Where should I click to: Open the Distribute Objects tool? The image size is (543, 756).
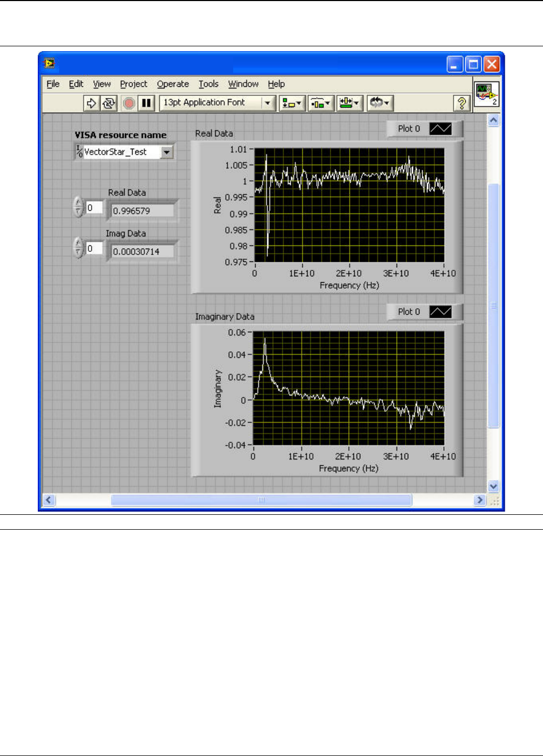tap(321, 103)
